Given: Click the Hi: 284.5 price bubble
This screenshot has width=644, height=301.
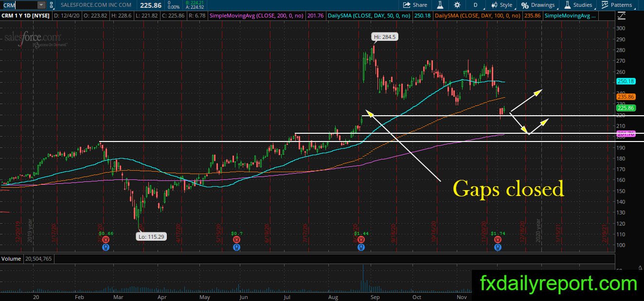Looking at the screenshot, I should [385, 36].
